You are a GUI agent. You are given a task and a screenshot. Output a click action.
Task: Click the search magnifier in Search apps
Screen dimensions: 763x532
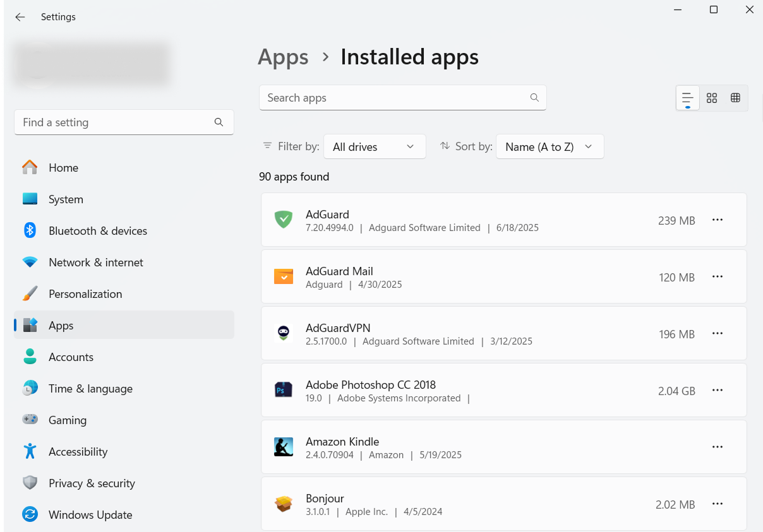pyautogui.click(x=534, y=98)
